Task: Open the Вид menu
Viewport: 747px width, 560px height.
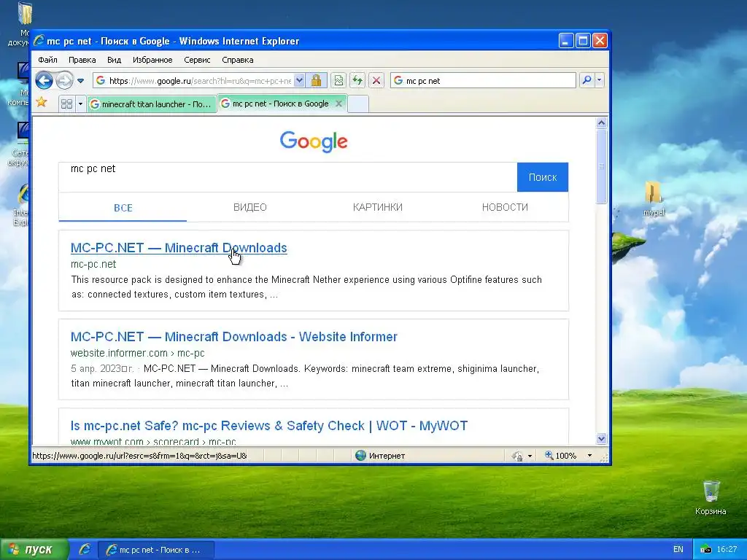Action: click(114, 60)
